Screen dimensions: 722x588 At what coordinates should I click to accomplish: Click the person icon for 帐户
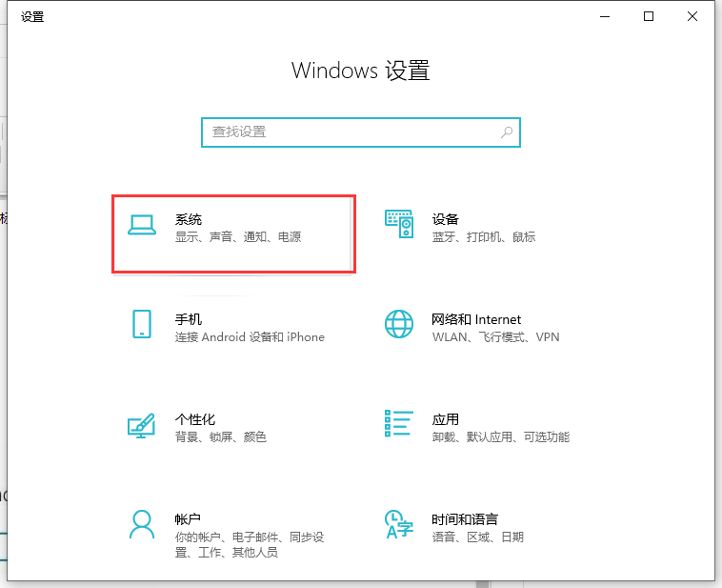(x=142, y=523)
